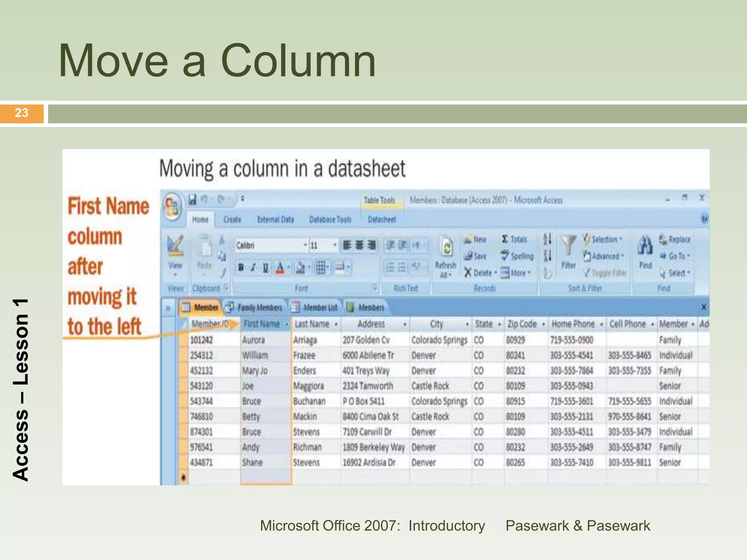Click the Save icon in quick access toolbar
747x560 pixels.
pos(192,200)
